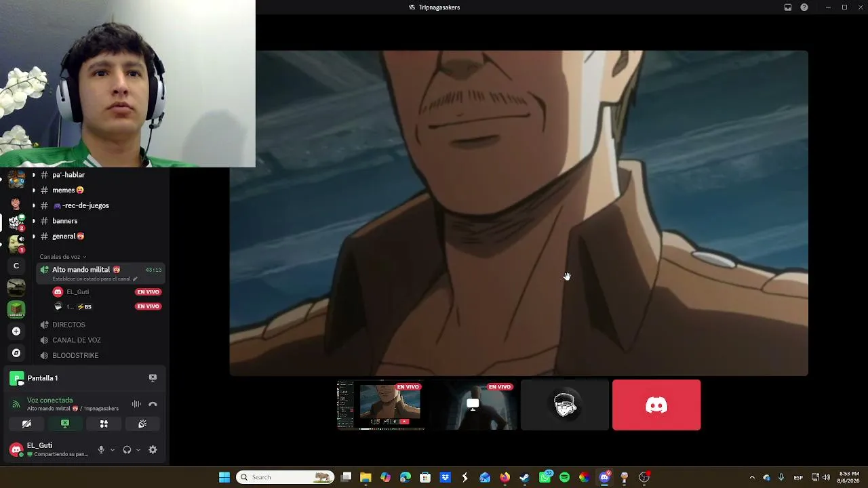Open Steam from the taskbar
This screenshot has height=488, width=868.
524,477
